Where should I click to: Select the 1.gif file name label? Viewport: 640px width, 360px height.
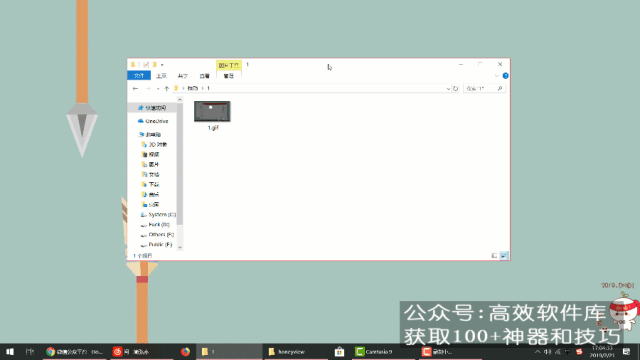point(213,128)
